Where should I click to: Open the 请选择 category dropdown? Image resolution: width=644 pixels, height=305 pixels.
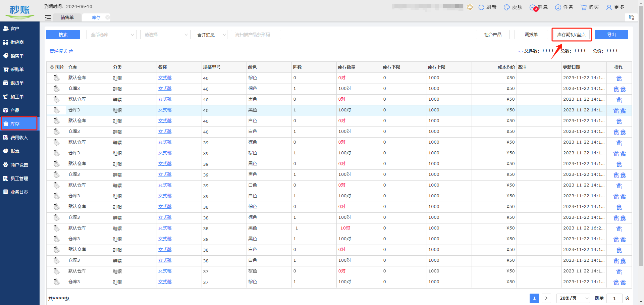click(165, 35)
